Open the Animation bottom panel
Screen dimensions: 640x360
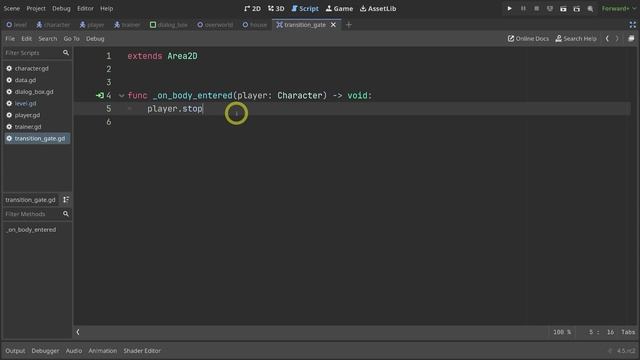pos(102,351)
